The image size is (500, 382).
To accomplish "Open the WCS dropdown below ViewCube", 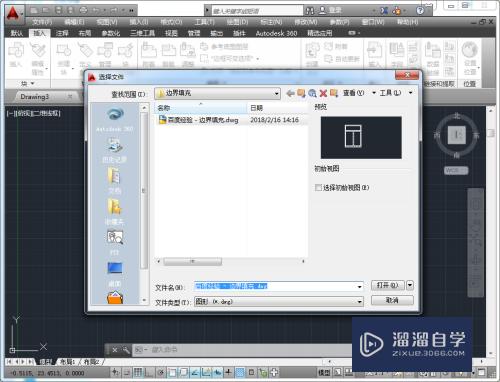I will [456, 170].
